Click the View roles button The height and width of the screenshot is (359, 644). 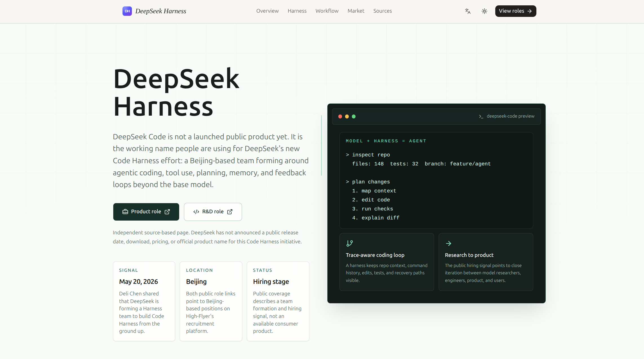(x=516, y=11)
